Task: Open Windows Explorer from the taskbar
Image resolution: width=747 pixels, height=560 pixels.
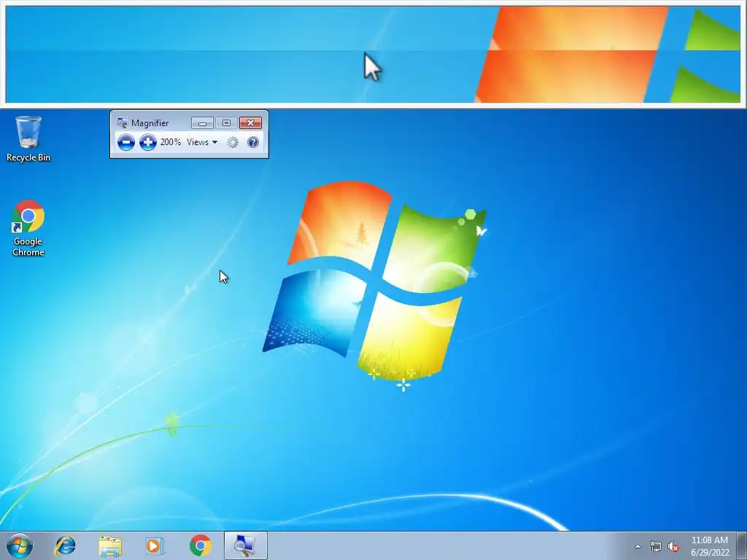Action: 110,545
